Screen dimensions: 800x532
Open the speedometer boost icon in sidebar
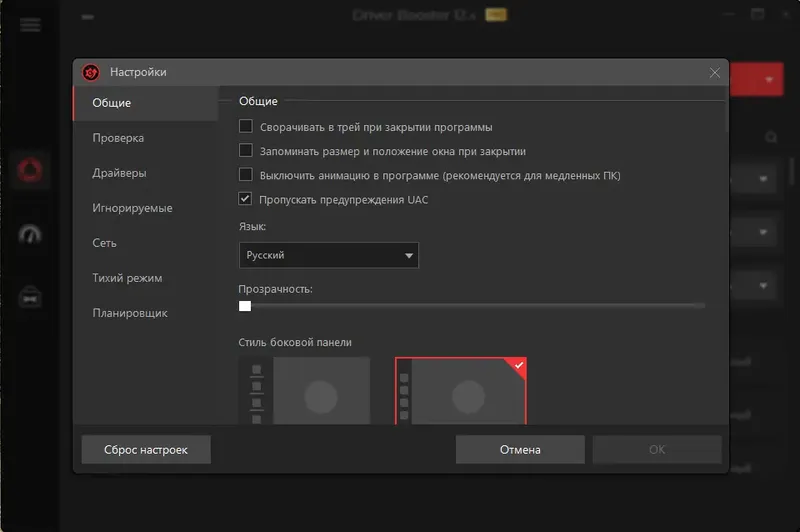(x=30, y=234)
